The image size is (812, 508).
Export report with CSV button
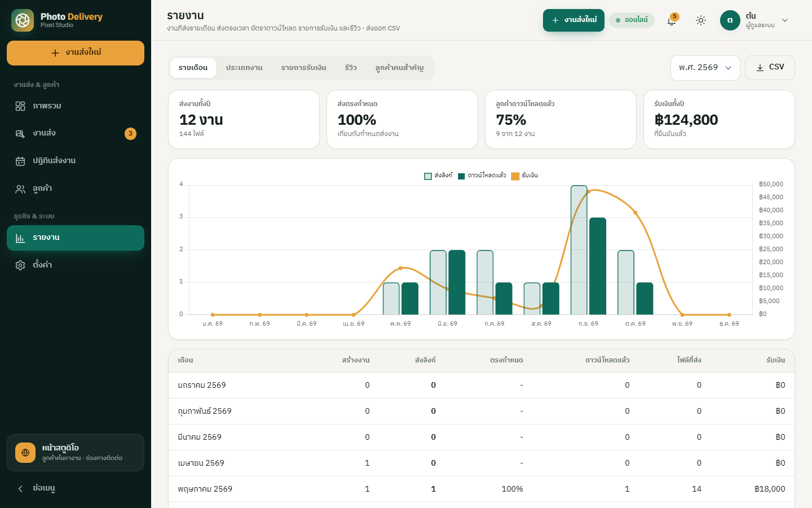click(770, 67)
